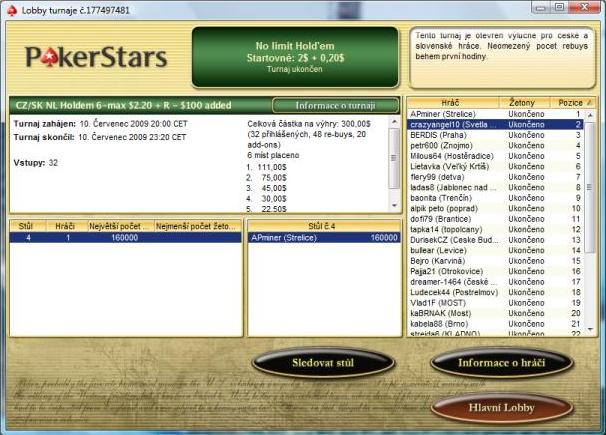Select DurisekCZ (Ceske Bud...) player row
The image size is (606, 435).
(495, 240)
